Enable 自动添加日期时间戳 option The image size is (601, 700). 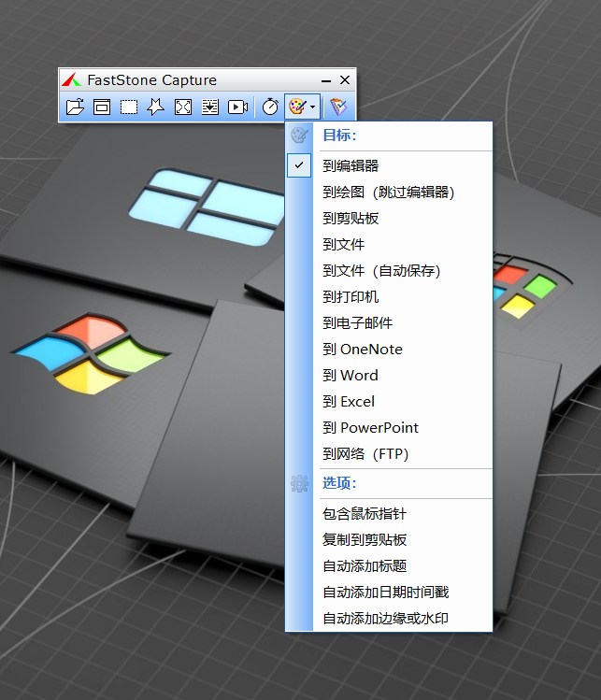tap(389, 593)
